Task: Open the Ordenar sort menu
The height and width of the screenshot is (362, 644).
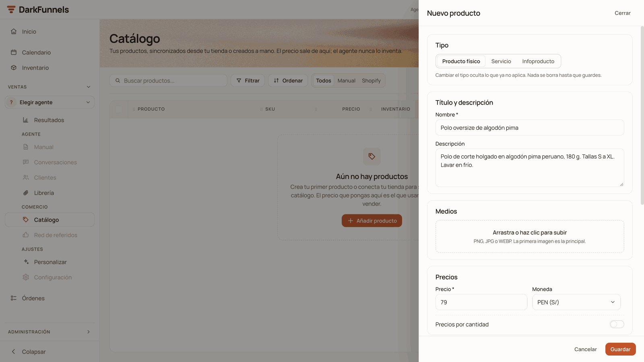Action: click(x=288, y=80)
